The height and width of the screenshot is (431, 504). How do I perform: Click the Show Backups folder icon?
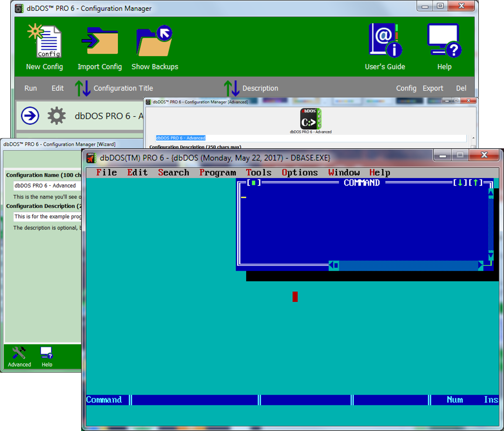coord(155,41)
